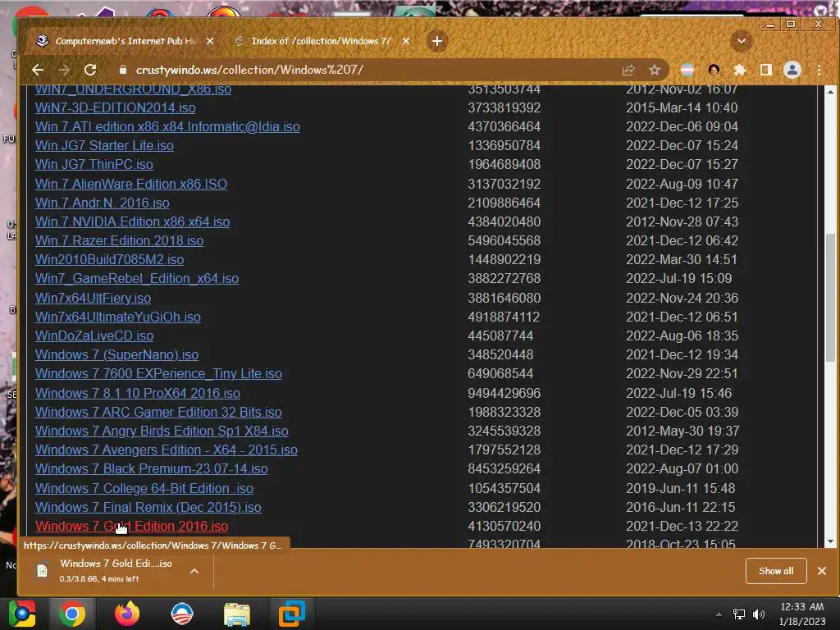
Task: Close the Computernewb's Internet Pub tab
Action: (210, 41)
